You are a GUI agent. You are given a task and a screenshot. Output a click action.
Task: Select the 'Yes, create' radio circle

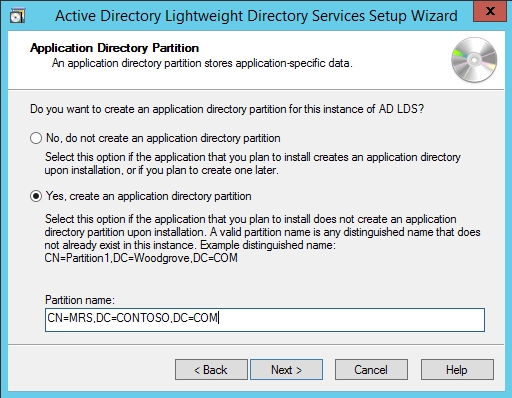coord(36,196)
